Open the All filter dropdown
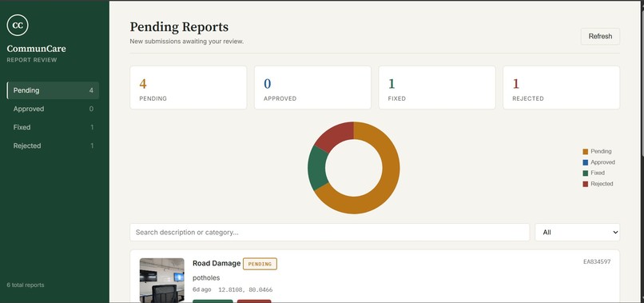Screen dimensions: 644x303 pyautogui.click(x=578, y=233)
